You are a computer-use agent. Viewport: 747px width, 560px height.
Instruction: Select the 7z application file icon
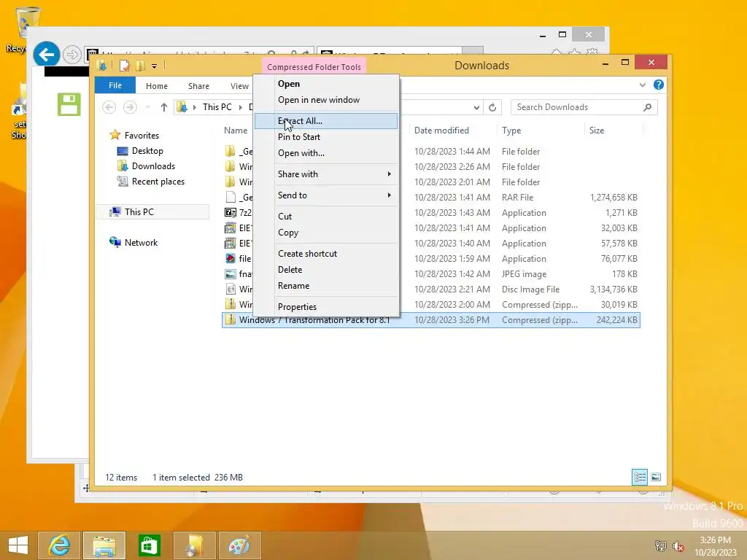[x=231, y=213]
